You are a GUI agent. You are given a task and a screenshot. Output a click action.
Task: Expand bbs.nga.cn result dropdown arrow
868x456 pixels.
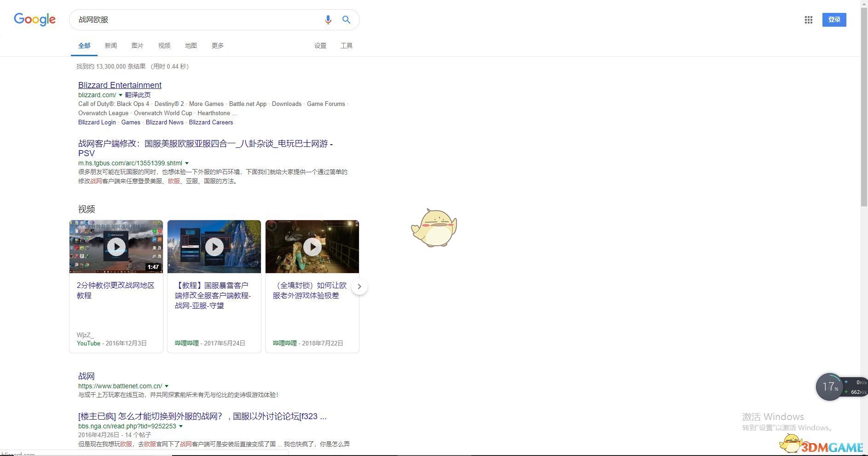pyautogui.click(x=181, y=426)
